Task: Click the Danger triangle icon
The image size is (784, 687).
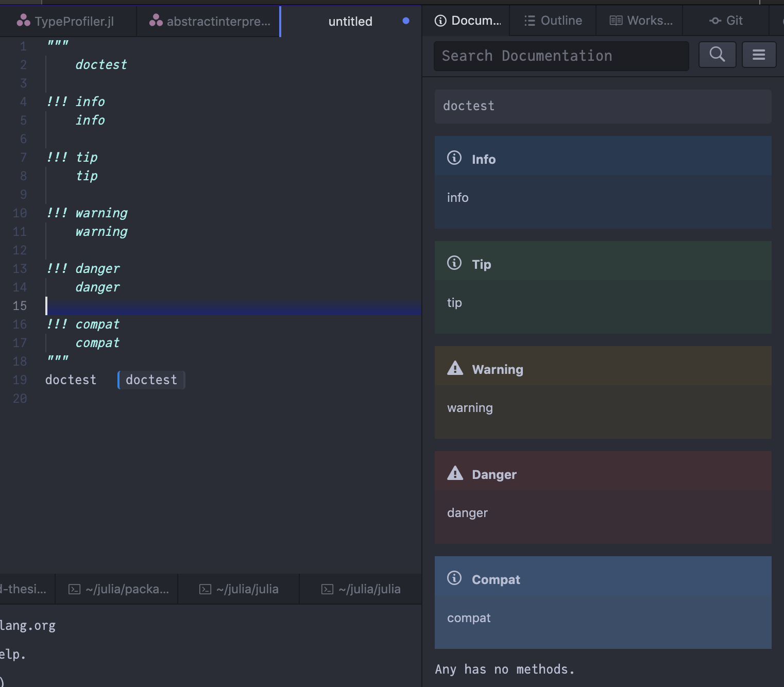Action: [455, 473]
